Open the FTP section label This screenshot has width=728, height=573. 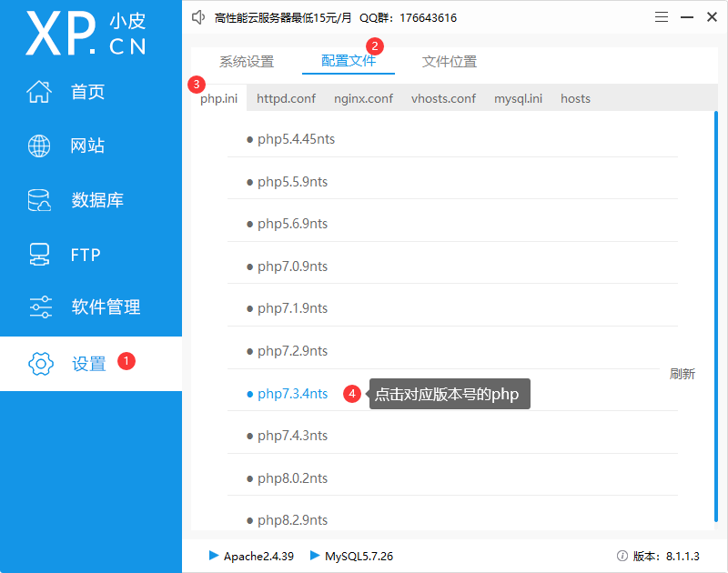(86, 255)
